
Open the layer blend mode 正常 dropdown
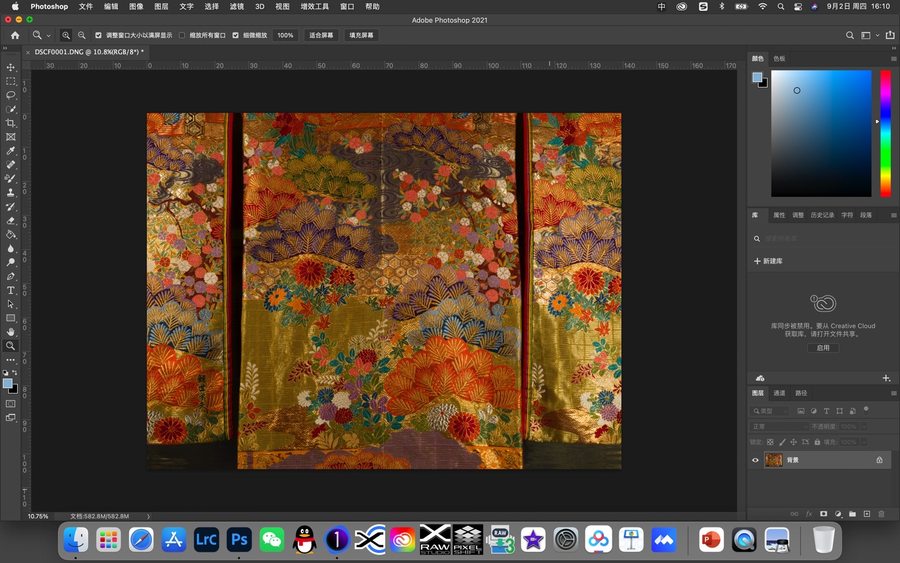(779, 426)
